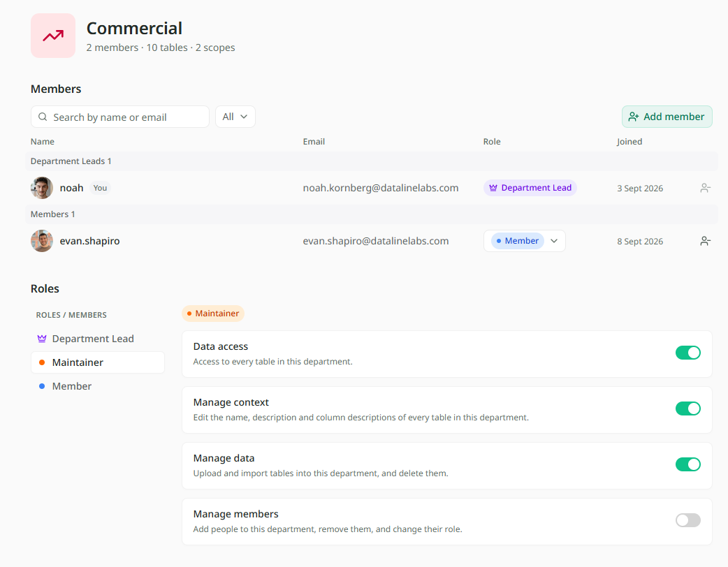Click the search magnifier icon
This screenshot has height=567, width=728.
pos(43,117)
